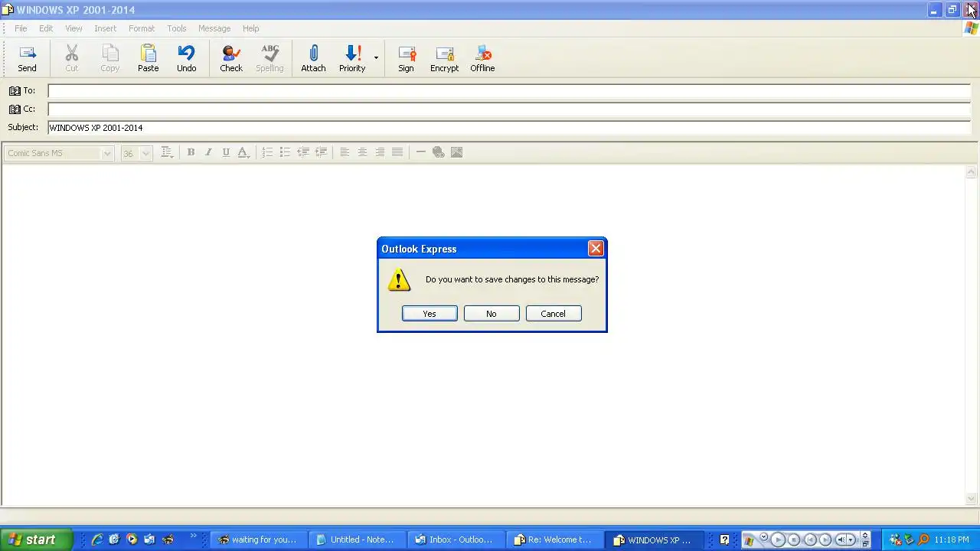Align text right

tap(380, 152)
